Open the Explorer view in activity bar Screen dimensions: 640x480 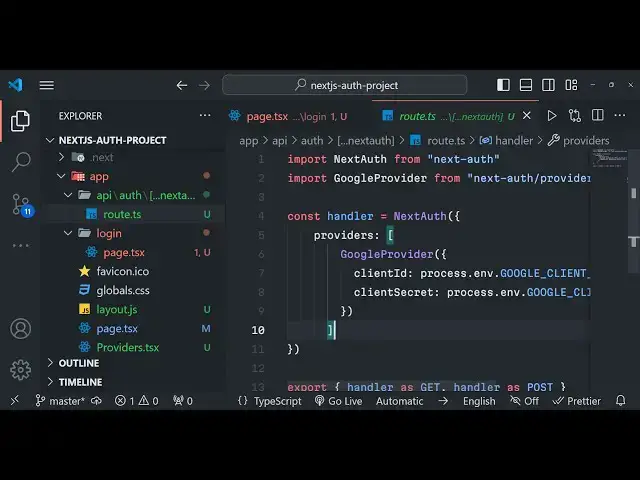click(20, 121)
